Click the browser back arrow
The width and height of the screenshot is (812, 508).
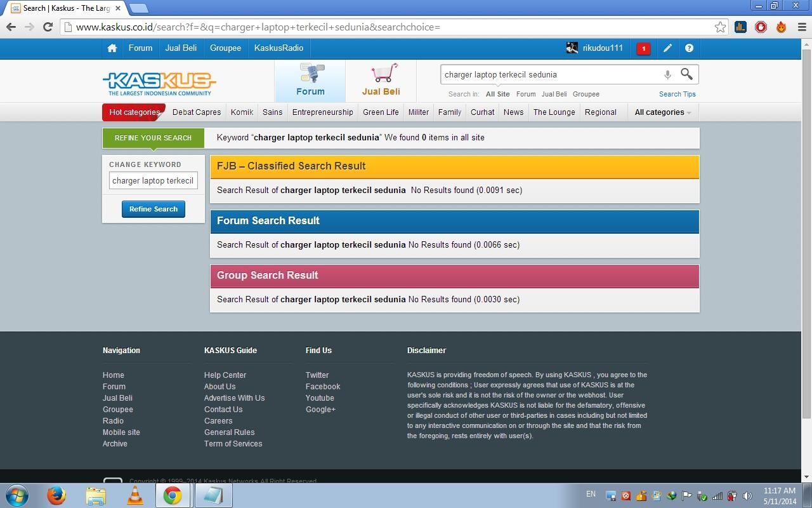point(11,27)
